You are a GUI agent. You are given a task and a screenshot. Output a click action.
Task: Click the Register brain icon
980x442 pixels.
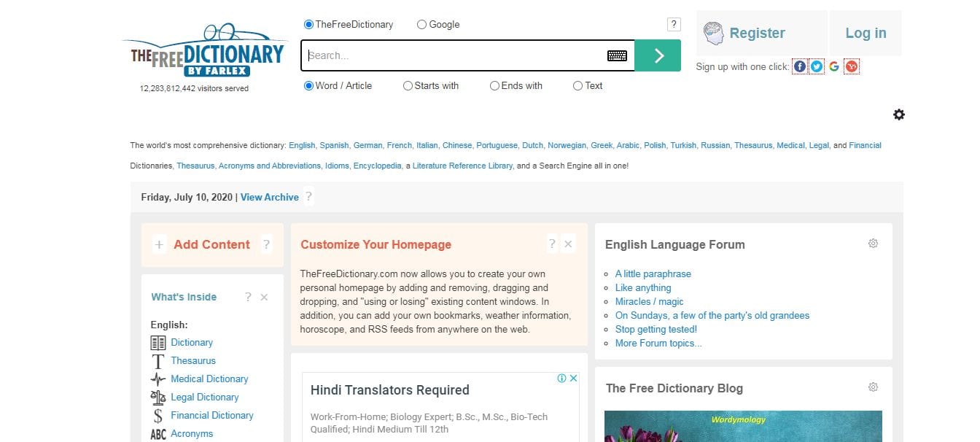[713, 33]
